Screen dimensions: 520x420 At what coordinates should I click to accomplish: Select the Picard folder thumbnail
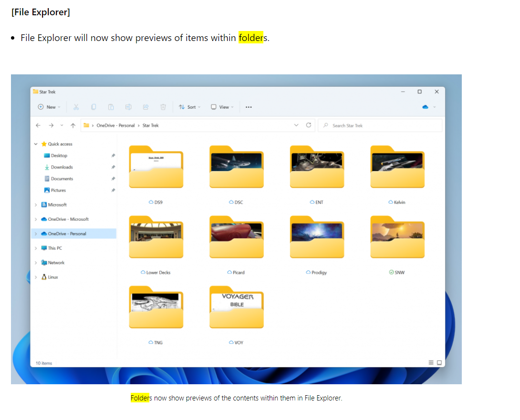click(x=237, y=237)
